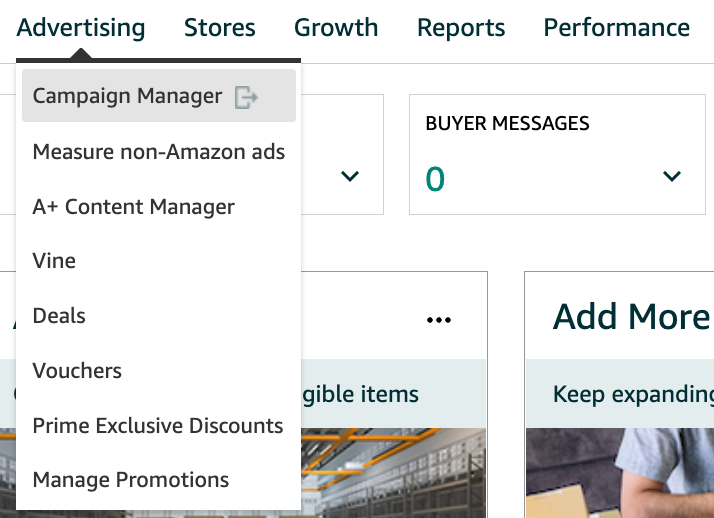Viewport: 714px width, 518px height.
Task: Open the Reports menu tab
Action: tap(461, 28)
